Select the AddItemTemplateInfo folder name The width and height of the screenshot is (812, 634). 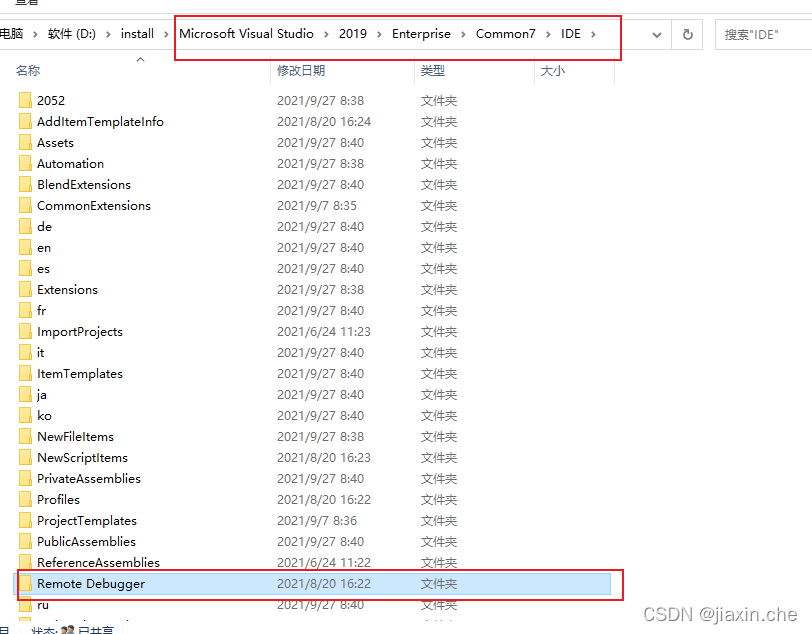pos(100,122)
